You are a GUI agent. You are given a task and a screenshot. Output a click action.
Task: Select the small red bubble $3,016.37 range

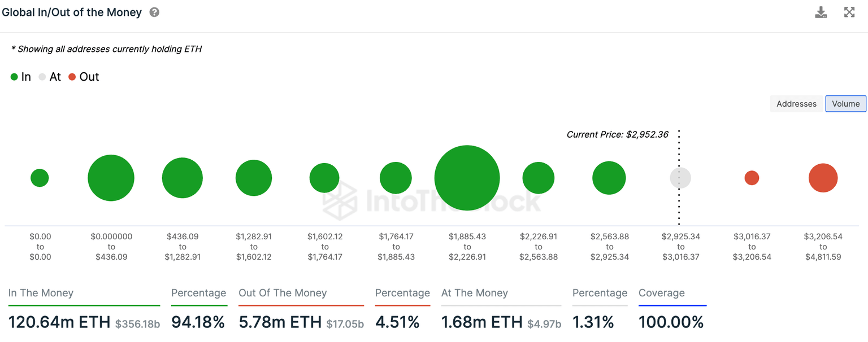click(752, 178)
